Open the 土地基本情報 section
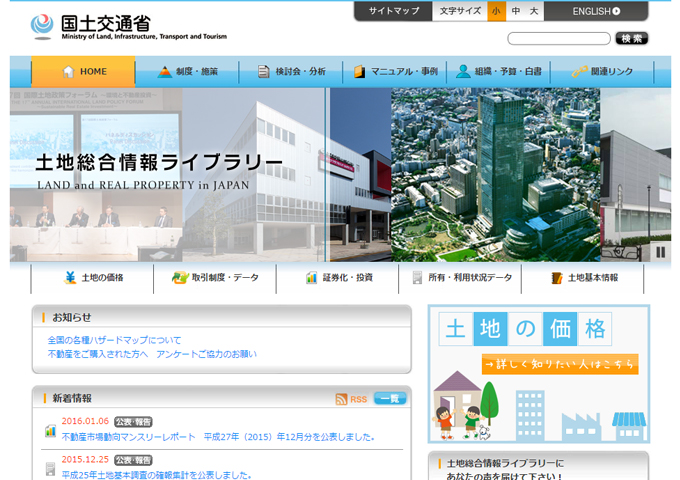The width and height of the screenshot is (680, 480). [582, 278]
